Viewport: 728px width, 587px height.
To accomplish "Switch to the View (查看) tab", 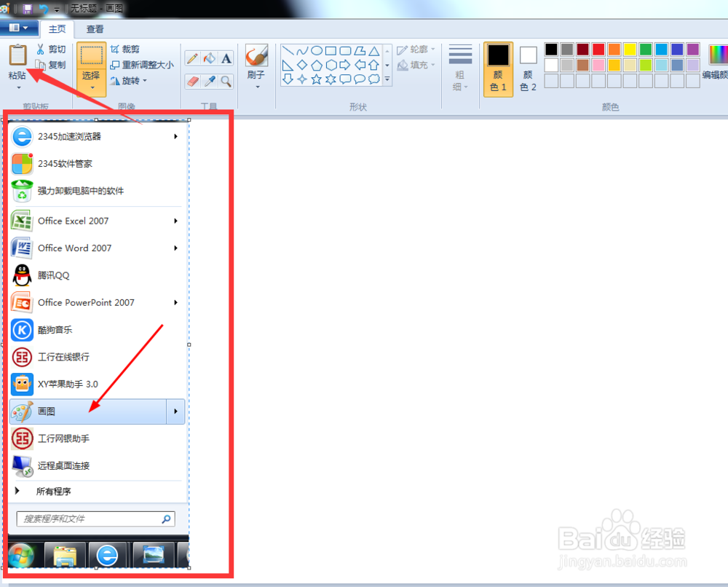I will (95, 29).
